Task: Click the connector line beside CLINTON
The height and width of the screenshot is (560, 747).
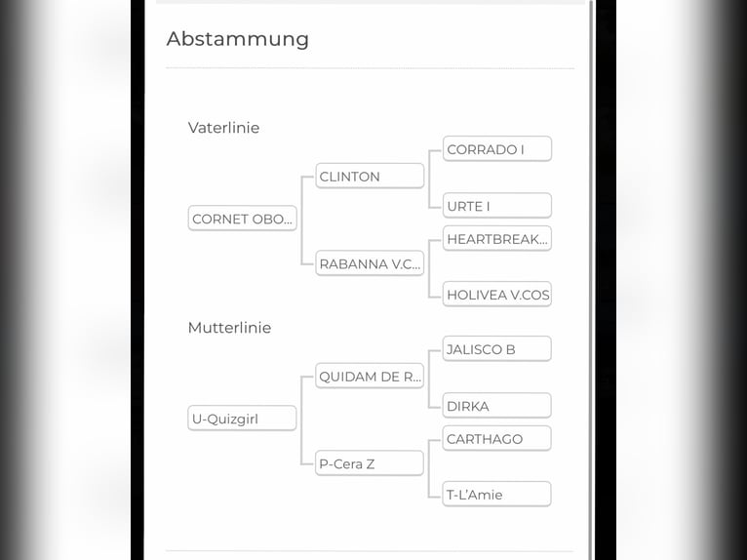Action: pos(307,177)
